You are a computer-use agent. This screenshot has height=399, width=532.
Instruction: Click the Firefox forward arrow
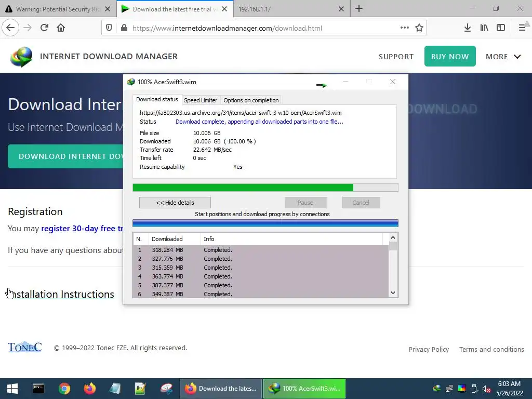tap(28, 28)
